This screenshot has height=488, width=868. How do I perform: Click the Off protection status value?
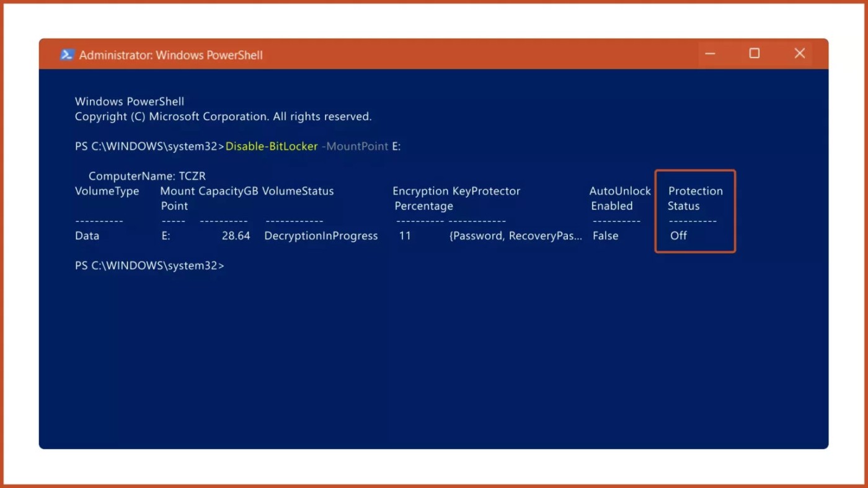678,236
